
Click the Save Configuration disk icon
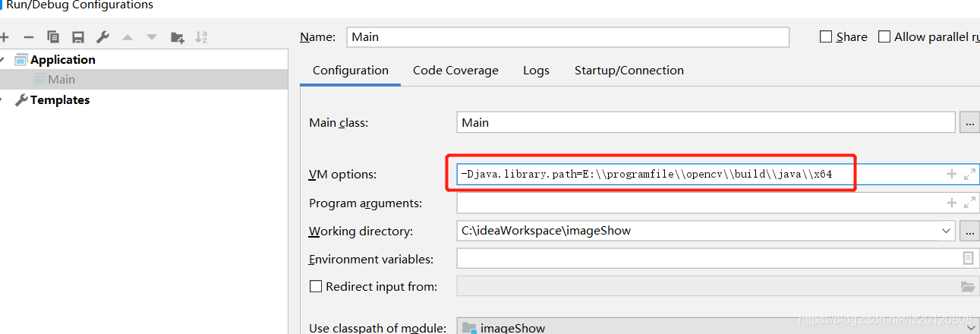77,37
